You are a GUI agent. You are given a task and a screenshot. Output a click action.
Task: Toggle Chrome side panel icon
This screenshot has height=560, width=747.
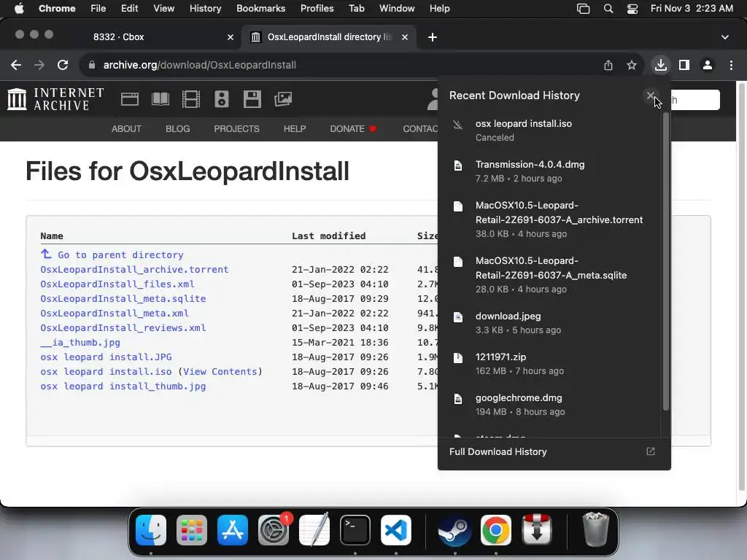684,65
